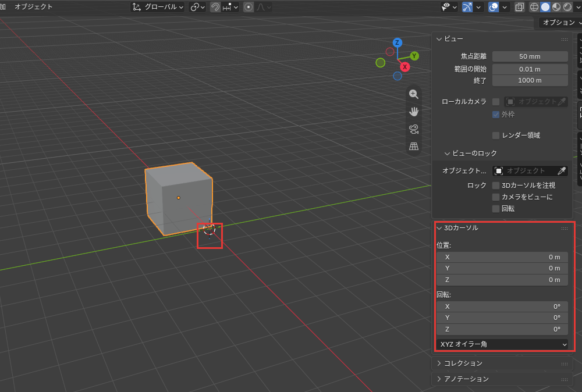Switch to wireframe shading
Viewport: 582px width, 392px height.
coord(534,7)
